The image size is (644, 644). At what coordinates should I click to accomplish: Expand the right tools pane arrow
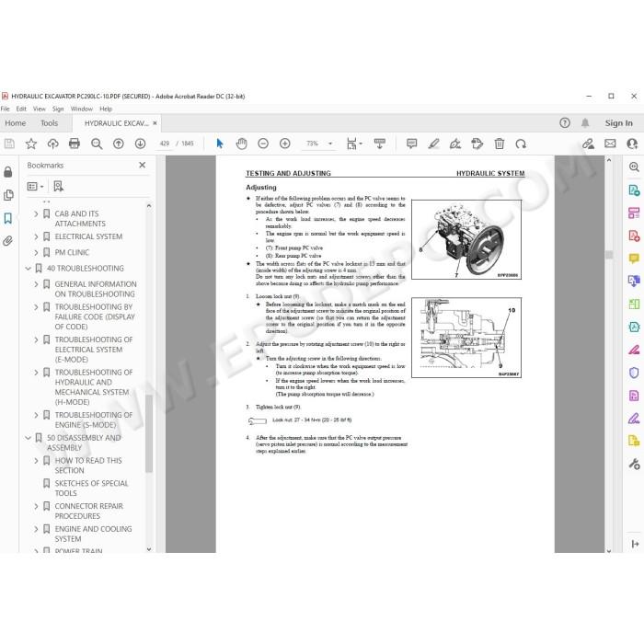(635, 544)
